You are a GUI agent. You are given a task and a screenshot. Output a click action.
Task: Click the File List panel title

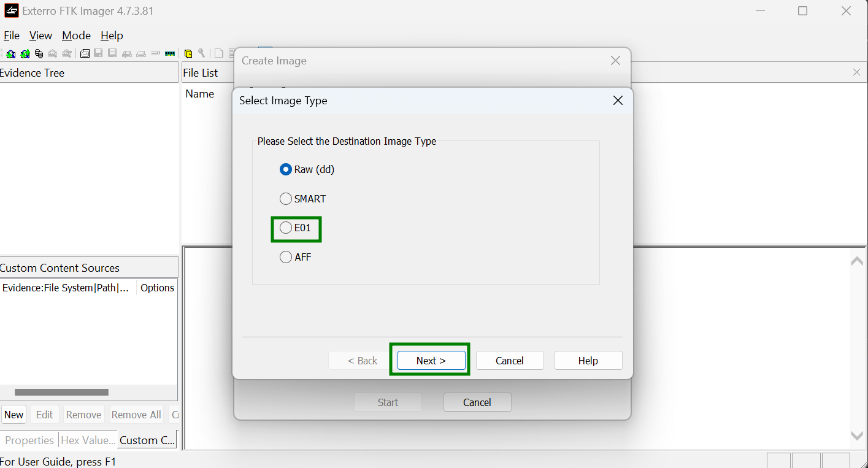(x=201, y=73)
